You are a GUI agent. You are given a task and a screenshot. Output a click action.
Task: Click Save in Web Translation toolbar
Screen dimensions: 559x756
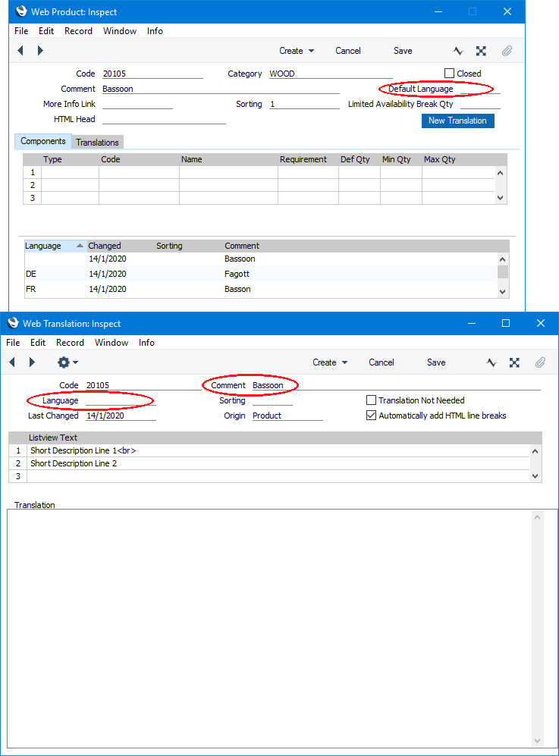[436, 362]
